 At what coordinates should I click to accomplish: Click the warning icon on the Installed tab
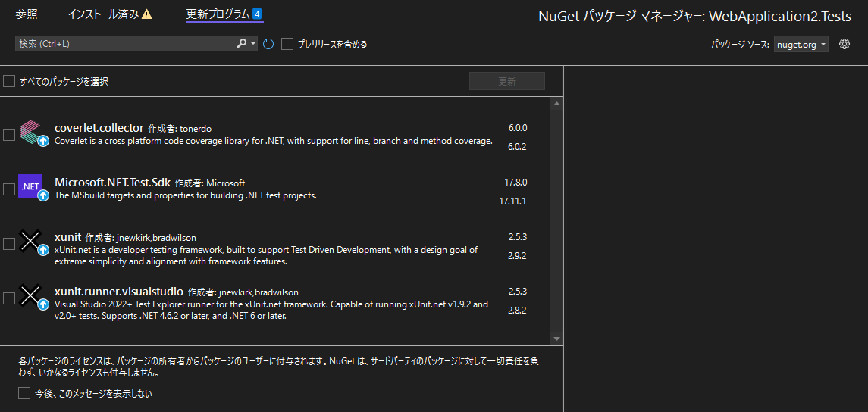tap(147, 14)
